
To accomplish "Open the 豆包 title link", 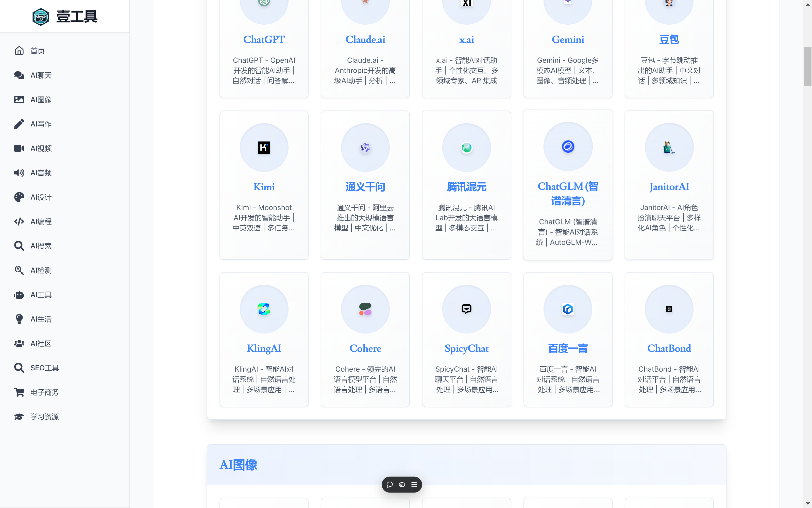I will pyautogui.click(x=669, y=40).
